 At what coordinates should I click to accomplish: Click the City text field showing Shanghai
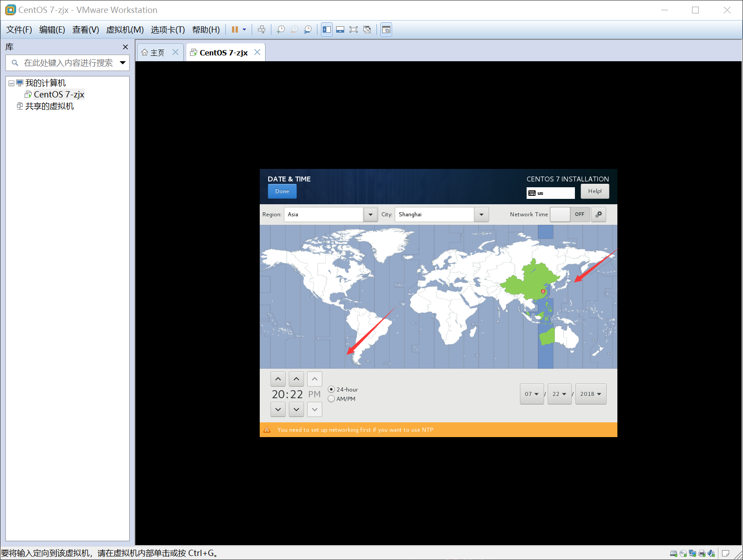coord(435,215)
